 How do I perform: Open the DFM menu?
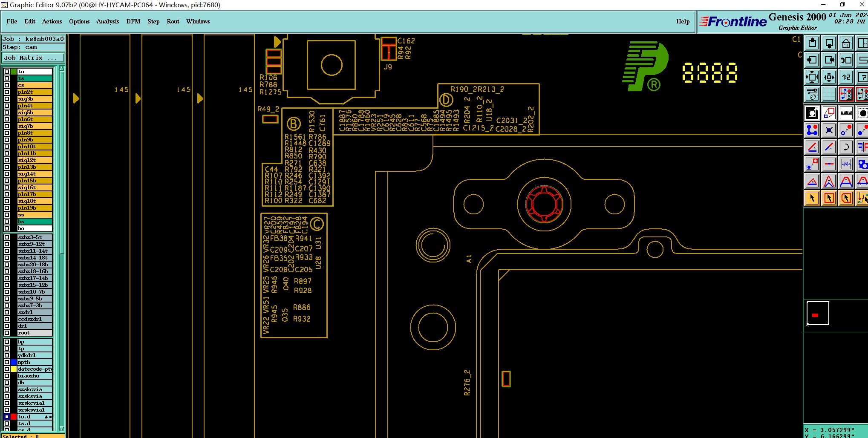pyautogui.click(x=133, y=21)
